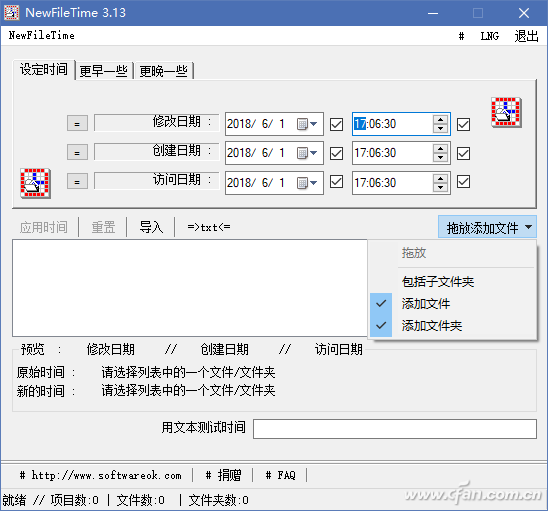Click the = button next to 修改日期
The height and width of the screenshot is (511, 548).
tap(77, 123)
